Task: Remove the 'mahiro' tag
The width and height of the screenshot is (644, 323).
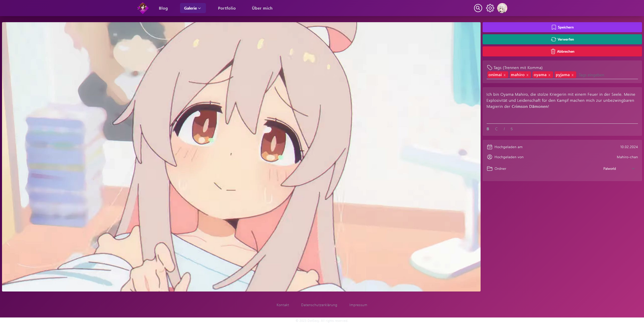Action: pyautogui.click(x=527, y=75)
